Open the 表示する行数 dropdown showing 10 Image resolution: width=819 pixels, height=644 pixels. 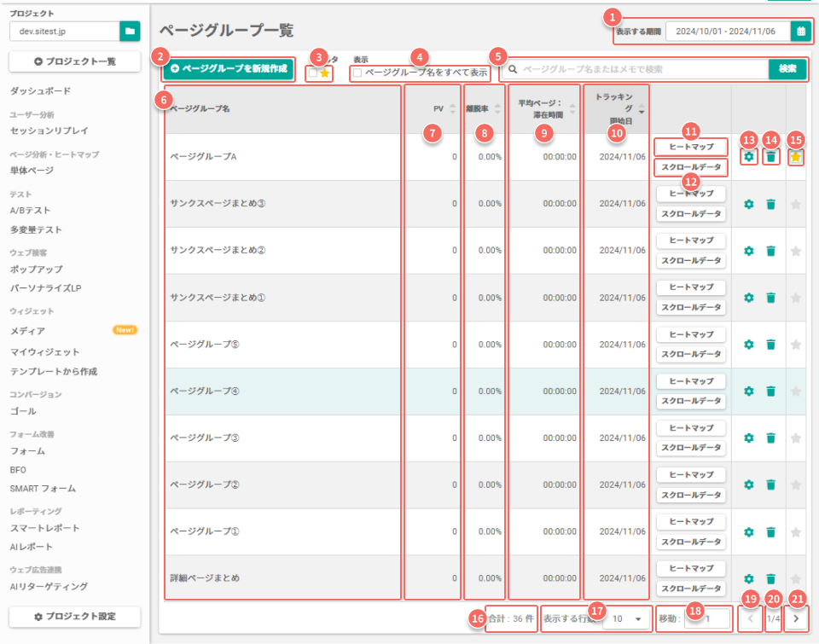click(627, 618)
